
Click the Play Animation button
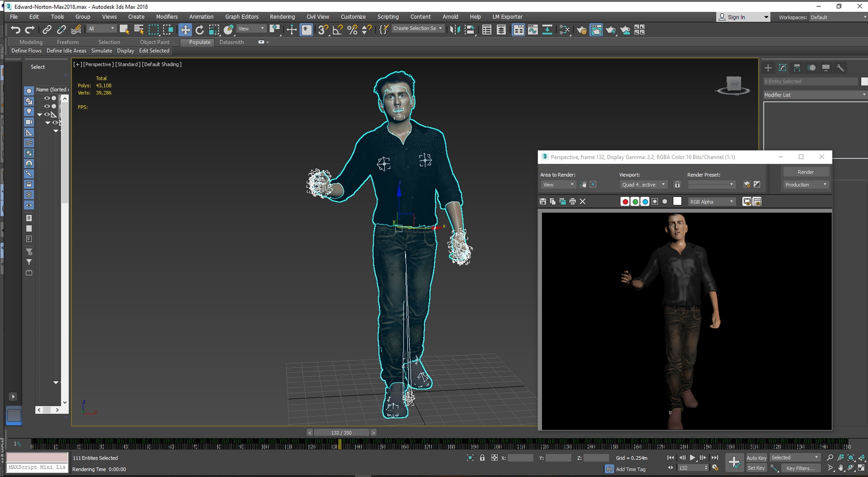tap(692, 458)
